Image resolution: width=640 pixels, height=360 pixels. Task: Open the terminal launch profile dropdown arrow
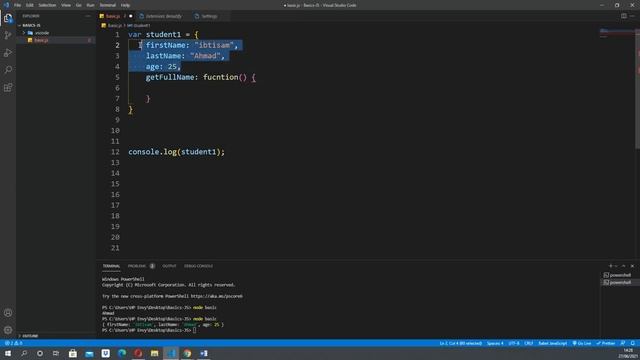[x=616, y=266]
